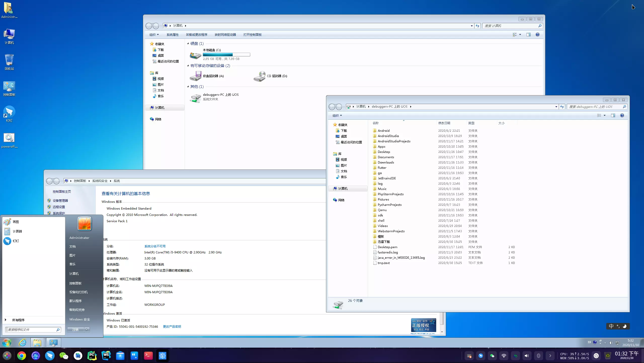644x363 pixels.
Task: Open the arrow next to 注销 button
Action: (87, 330)
